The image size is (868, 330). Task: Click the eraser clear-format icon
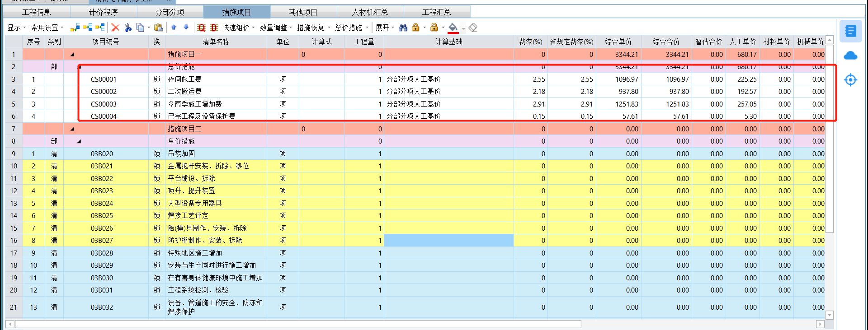click(x=473, y=28)
